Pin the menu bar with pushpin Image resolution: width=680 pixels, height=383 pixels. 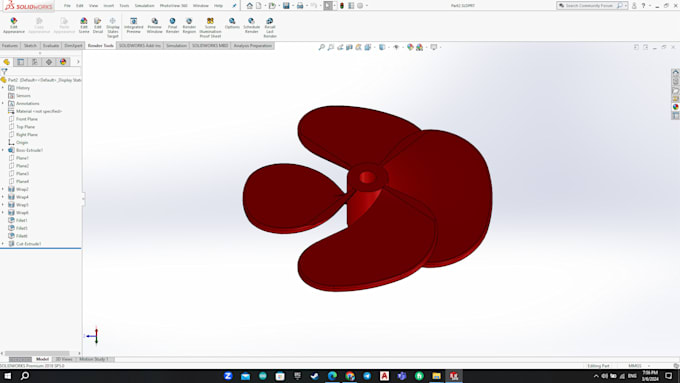(234, 6)
